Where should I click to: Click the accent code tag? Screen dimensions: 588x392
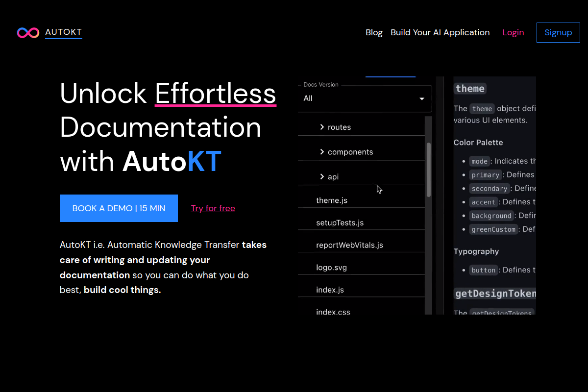[484, 202]
